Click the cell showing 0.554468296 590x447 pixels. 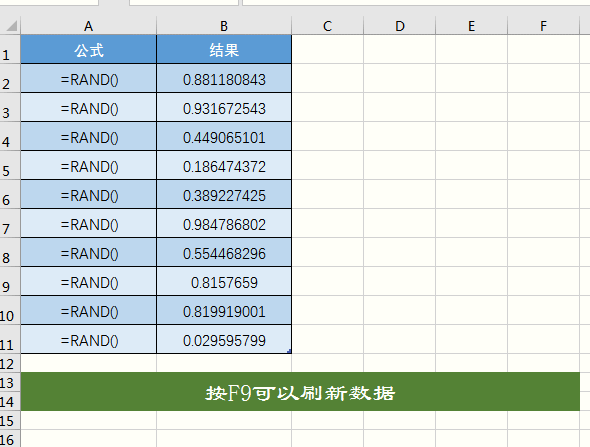pyautogui.click(x=224, y=252)
